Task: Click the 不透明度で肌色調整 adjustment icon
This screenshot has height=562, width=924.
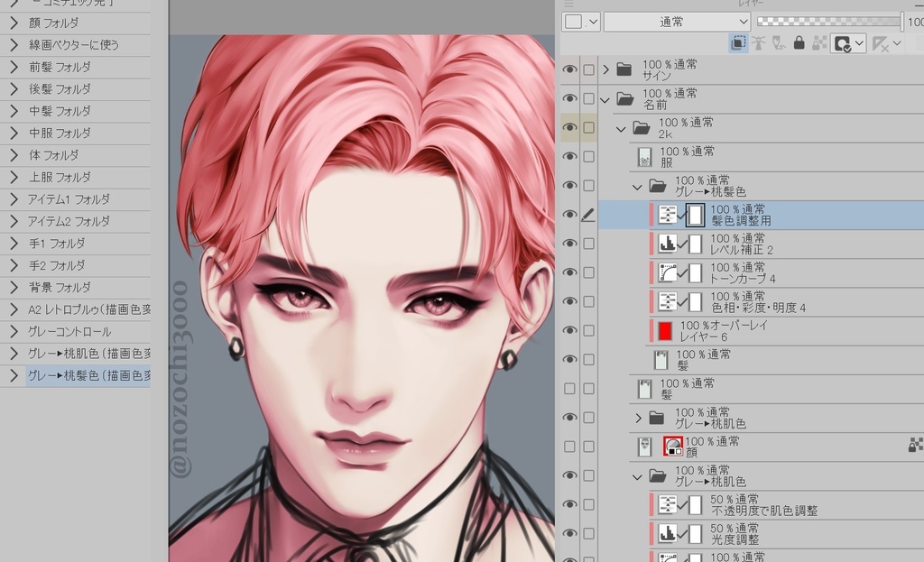Action: point(667,504)
